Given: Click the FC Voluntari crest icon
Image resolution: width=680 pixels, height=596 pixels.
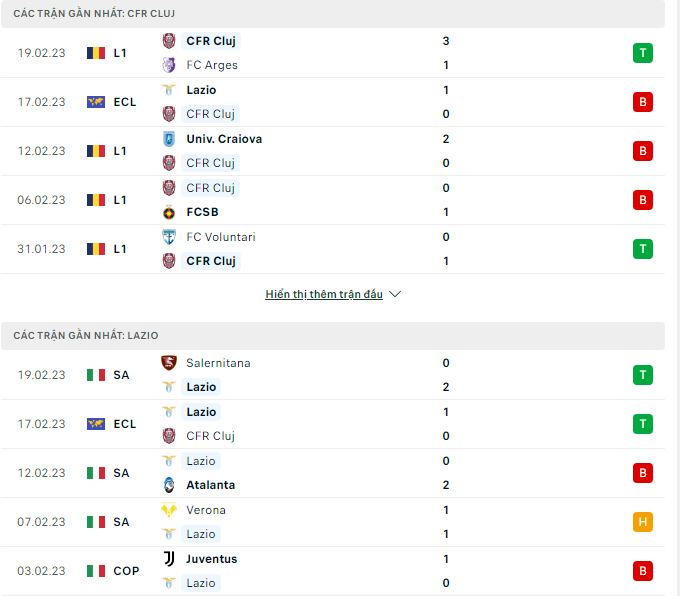Looking at the screenshot, I should click(169, 237).
